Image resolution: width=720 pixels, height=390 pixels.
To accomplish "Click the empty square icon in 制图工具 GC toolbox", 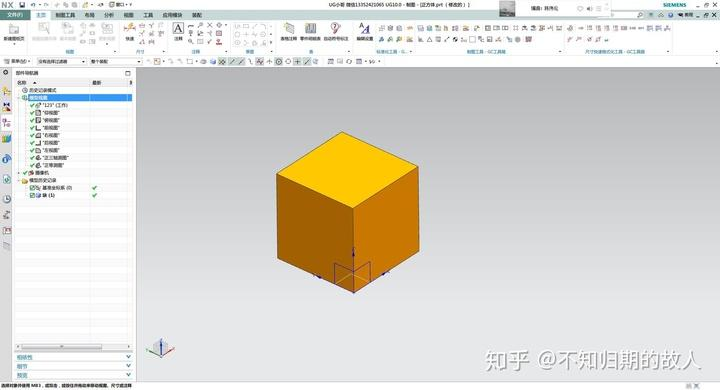I will 472,40.
